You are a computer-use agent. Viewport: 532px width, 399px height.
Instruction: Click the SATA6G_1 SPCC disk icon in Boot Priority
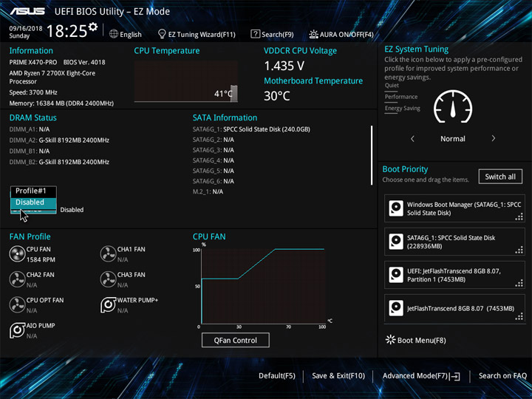[x=396, y=242]
